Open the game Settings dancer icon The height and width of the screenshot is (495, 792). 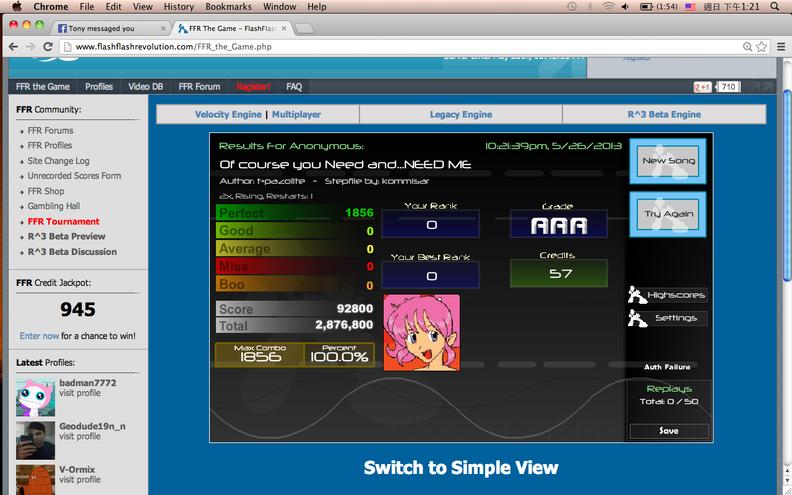[x=637, y=318]
